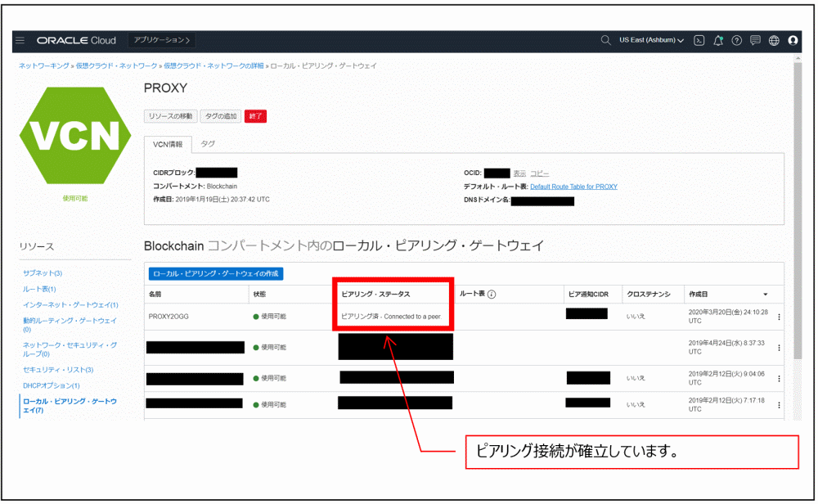Image resolution: width=818 pixels, height=504 pixels.
Task: Click 状態 column header
Action: pos(260,295)
